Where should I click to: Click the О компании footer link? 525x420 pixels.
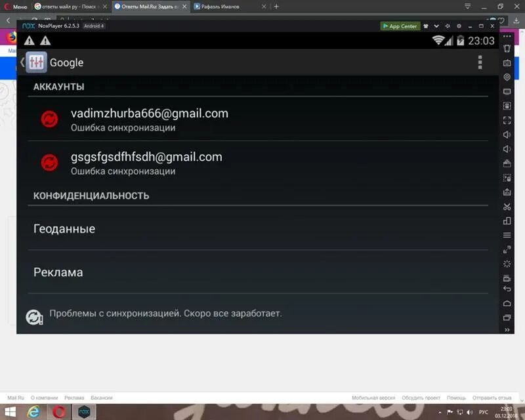pyautogui.click(x=44, y=398)
